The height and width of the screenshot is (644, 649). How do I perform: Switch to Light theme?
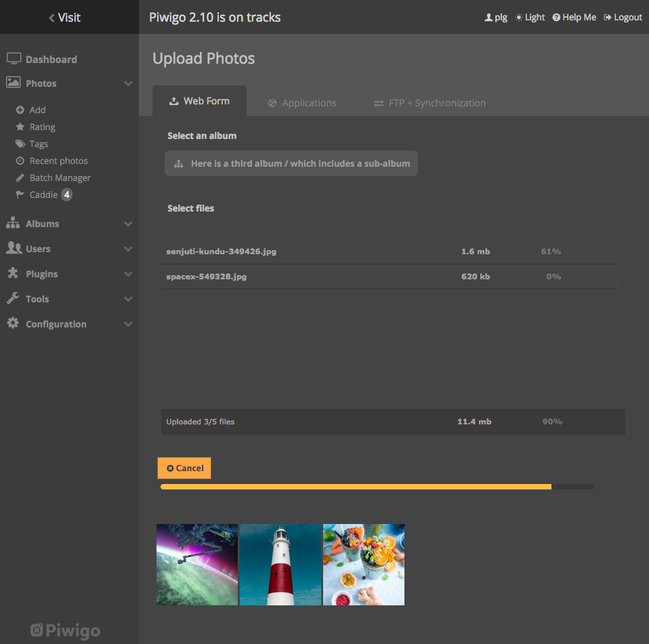[529, 18]
